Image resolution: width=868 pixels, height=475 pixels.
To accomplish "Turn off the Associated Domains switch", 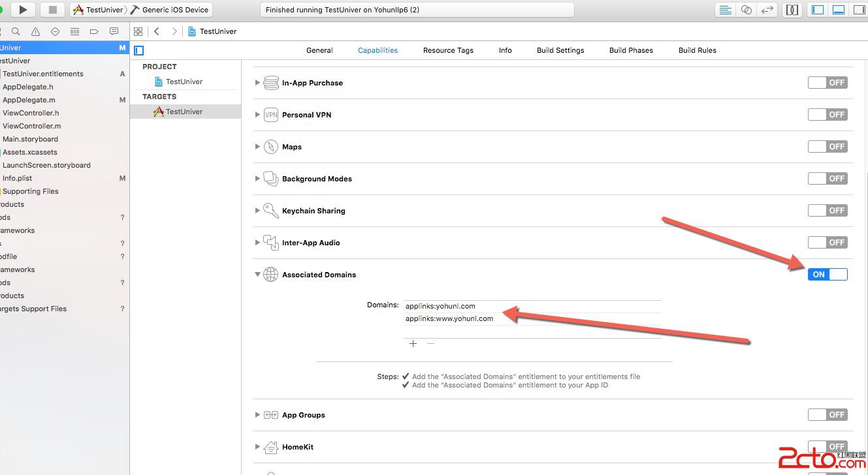I will click(828, 275).
